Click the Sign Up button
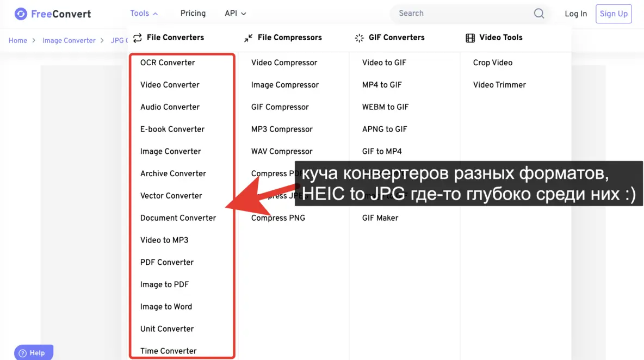 pos(614,14)
